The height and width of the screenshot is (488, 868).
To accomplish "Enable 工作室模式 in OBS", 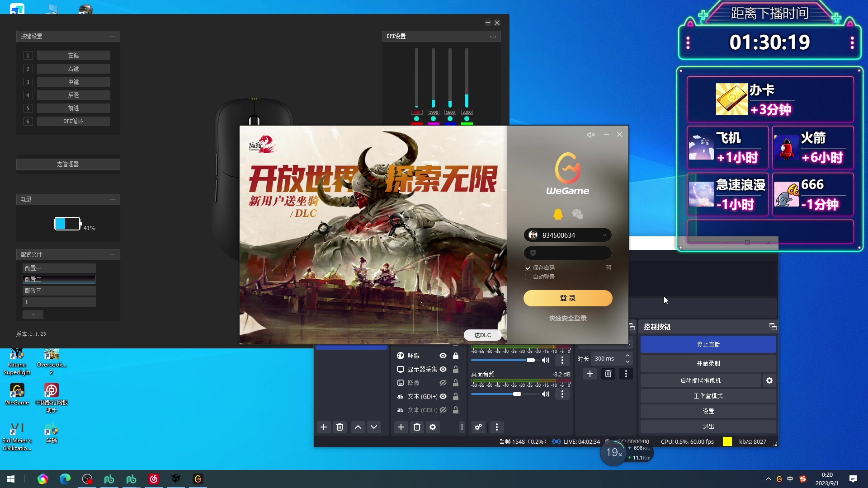I will click(708, 396).
